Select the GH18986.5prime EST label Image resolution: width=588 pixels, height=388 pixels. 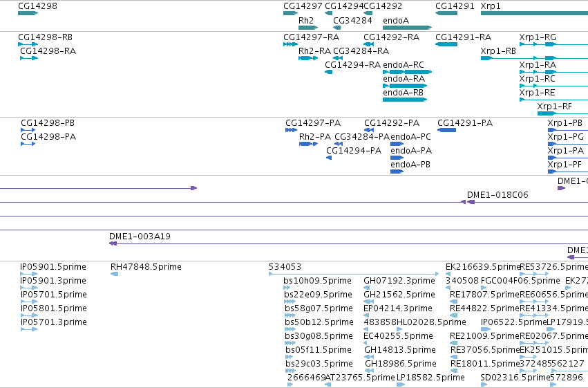pos(401,364)
